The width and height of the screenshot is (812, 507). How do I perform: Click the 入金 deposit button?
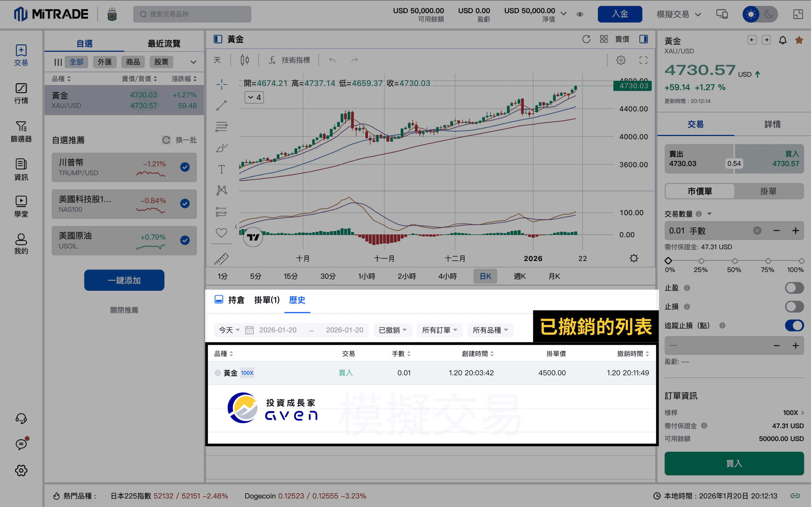(x=620, y=14)
